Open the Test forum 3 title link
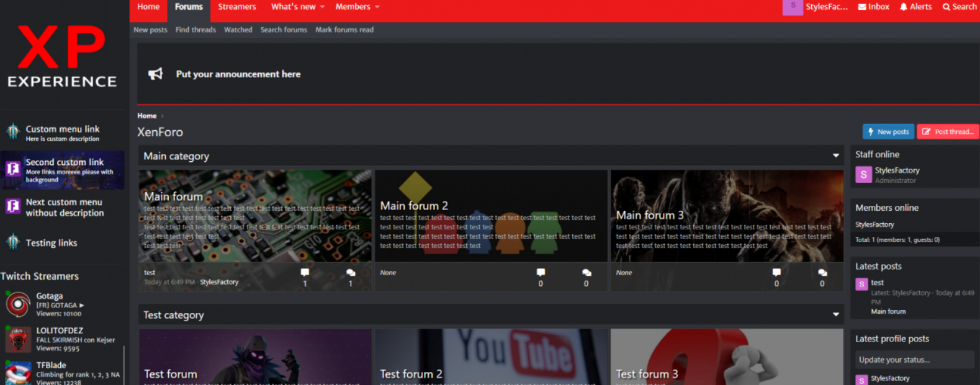Viewport: 980px width, 385px height. (x=647, y=374)
